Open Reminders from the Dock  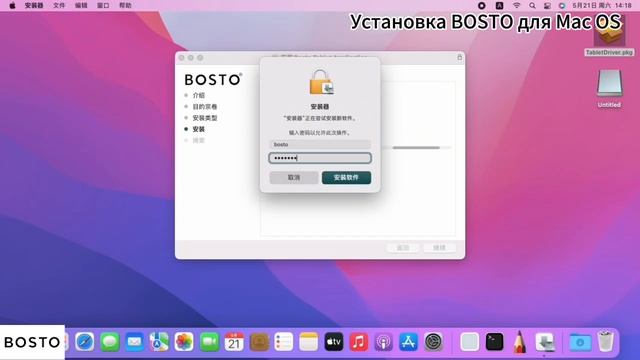point(284,342)
